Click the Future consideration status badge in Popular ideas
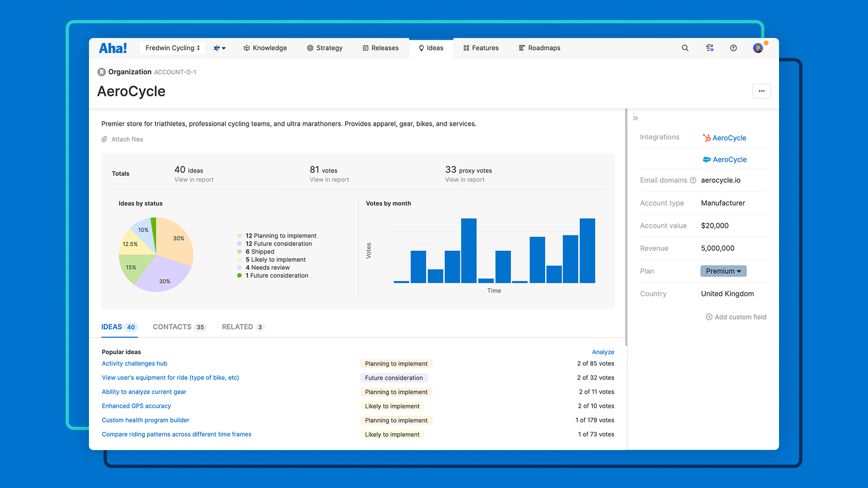Image resolution: width=868 pixels, height=488 pixels. [394, 378]
